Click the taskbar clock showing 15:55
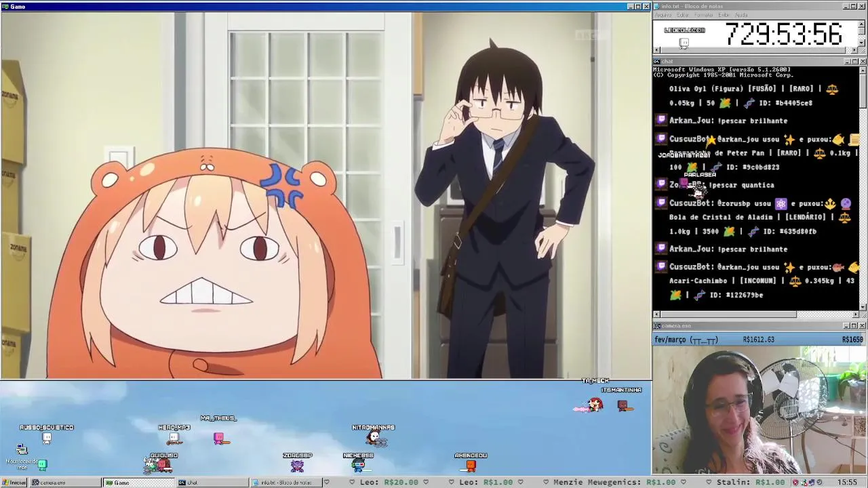Image resolution: width=868 pixels, height=488 pixels. pos(847,483)
